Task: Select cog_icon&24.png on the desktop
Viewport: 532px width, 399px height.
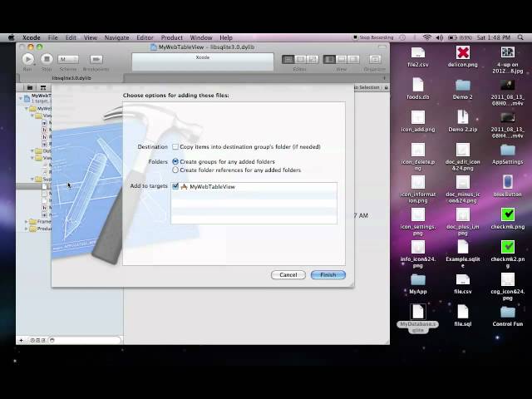Action: tap(508, 287)
